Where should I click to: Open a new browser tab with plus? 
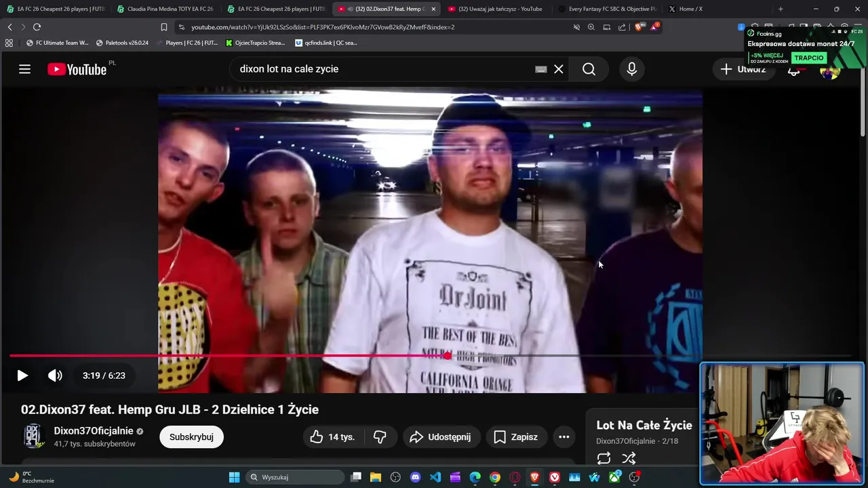point(781,9)
